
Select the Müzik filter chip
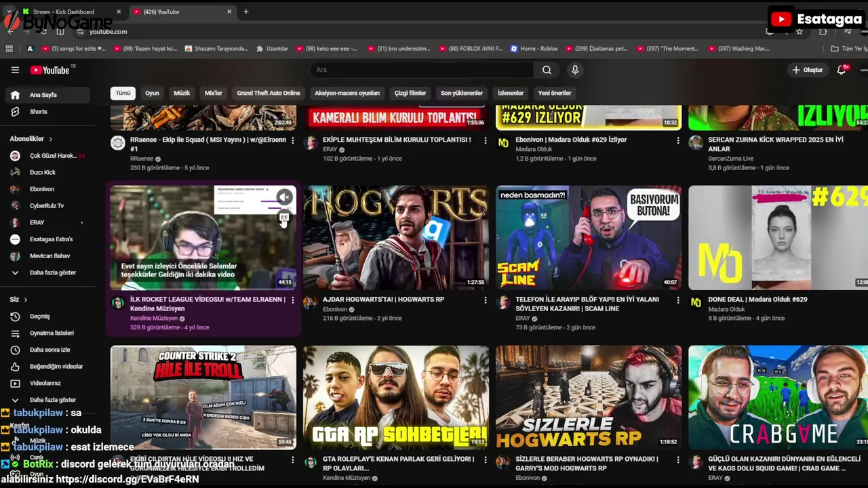182,93
